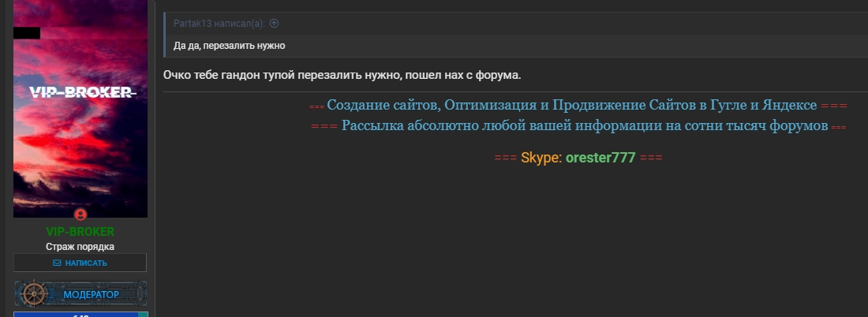868x317 pixels.
Task: Click the red user status icon under avatar
Action: point(80,214)
